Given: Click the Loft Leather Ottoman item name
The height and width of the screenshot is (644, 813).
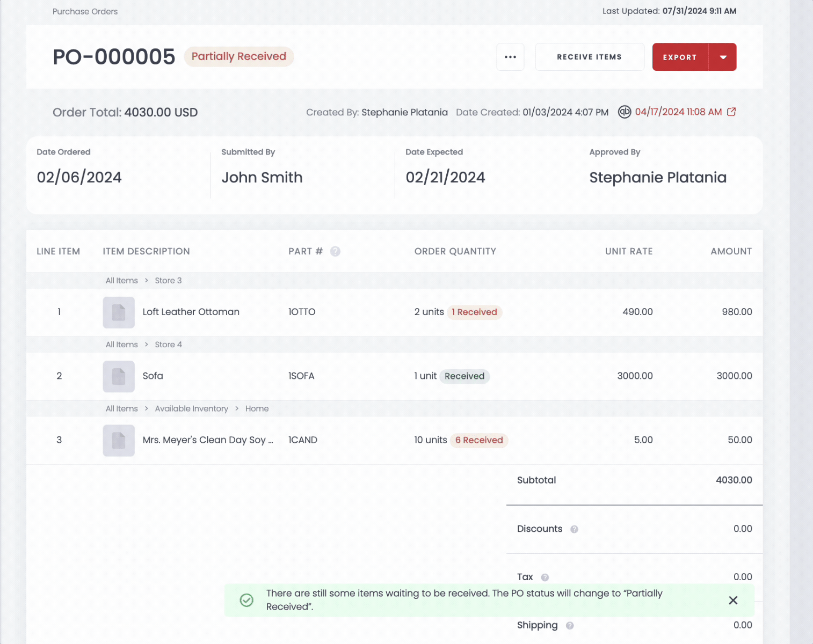Looking at the screenshot, I should point(191,312).
